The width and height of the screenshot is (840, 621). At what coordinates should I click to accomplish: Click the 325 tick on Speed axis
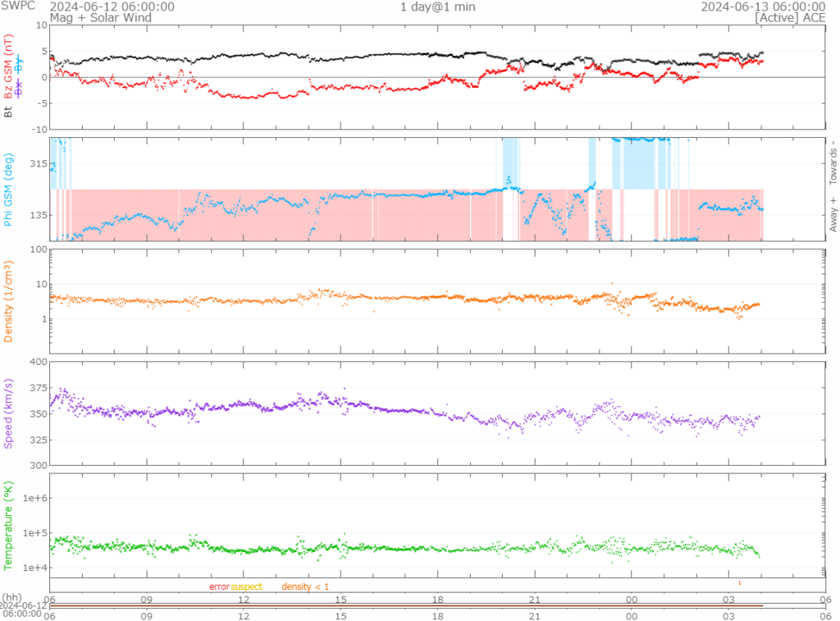(39, 440)
